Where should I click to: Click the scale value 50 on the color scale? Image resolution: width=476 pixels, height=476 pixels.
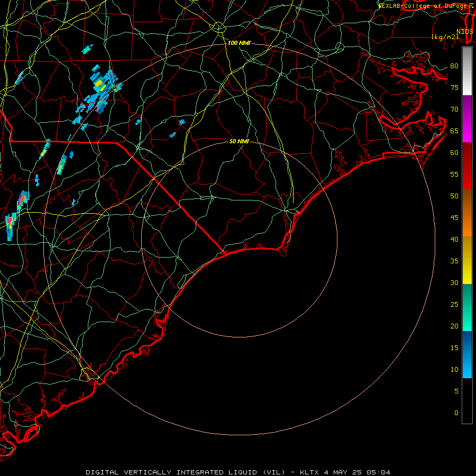pos(454,196)
